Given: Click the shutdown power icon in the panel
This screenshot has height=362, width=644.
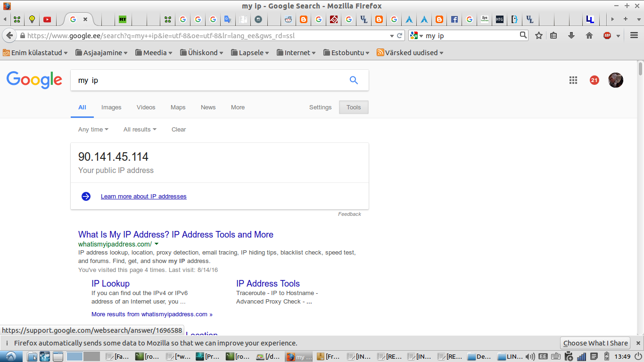Looking at the screenshot, I should pyautogui.click(x=638, y=357).
